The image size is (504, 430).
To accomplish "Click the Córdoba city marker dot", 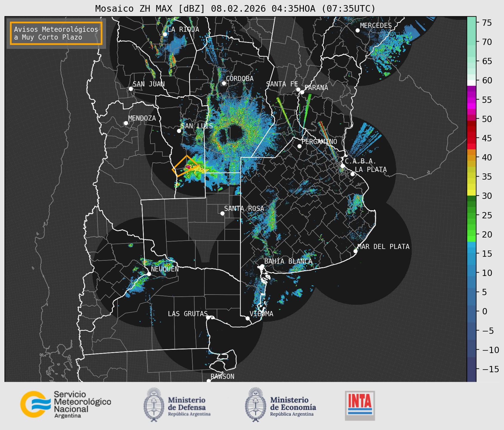I will (224, 83).
